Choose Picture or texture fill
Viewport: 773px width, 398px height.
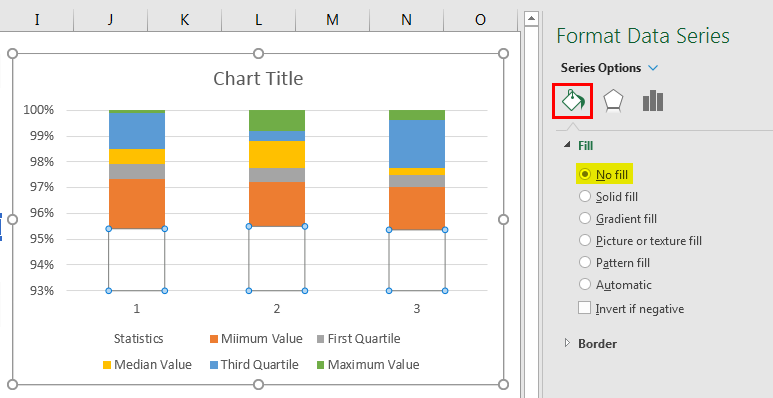640,241
